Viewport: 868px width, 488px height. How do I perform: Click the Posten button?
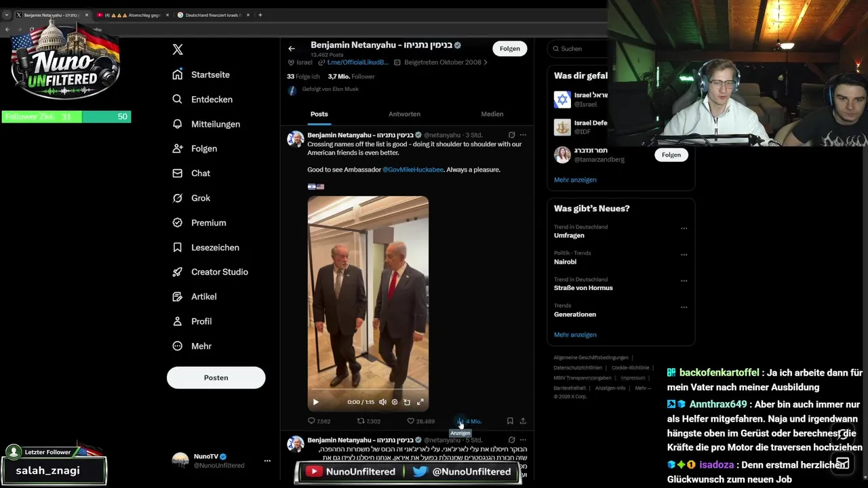pos(216,378)
